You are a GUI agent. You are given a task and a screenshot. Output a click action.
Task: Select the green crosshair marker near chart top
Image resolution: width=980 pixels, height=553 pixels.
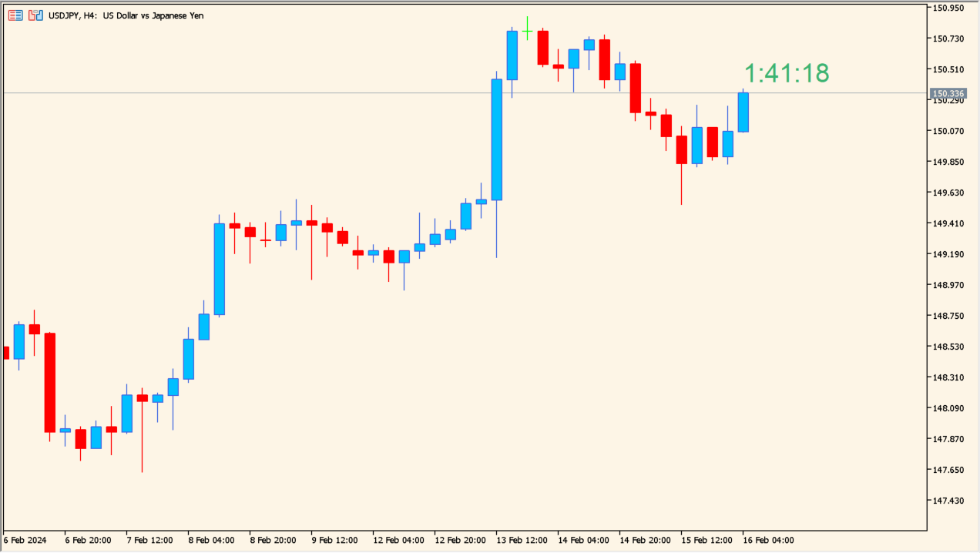tap(527, 29)
